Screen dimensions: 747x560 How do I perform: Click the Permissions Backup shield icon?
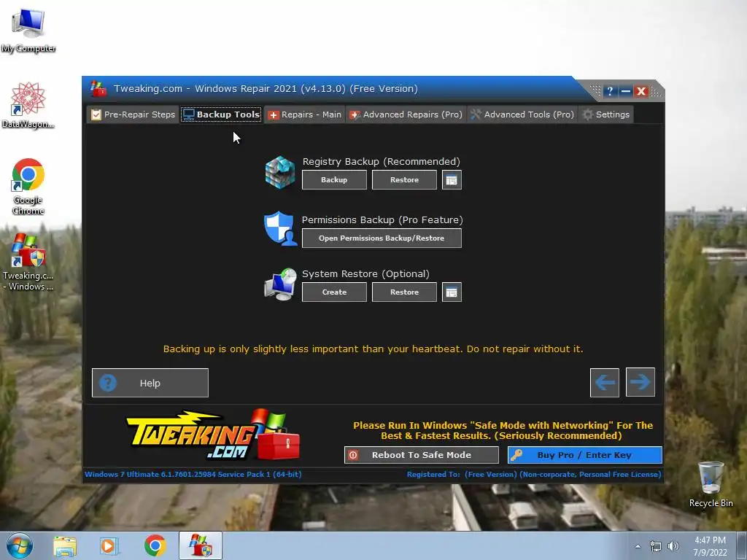coord(280,228)
